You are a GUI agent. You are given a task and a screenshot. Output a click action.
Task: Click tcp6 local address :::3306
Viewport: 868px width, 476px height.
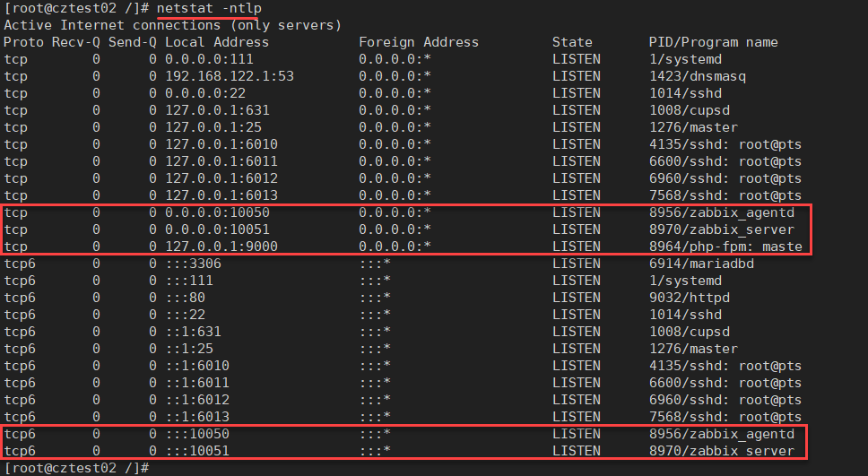(193, 264)
